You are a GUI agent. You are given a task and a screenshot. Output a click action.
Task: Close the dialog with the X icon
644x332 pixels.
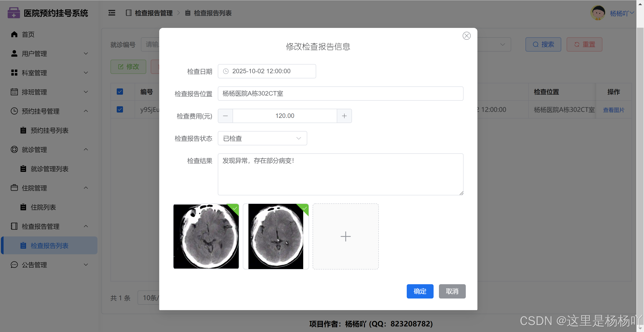point(466,36)
